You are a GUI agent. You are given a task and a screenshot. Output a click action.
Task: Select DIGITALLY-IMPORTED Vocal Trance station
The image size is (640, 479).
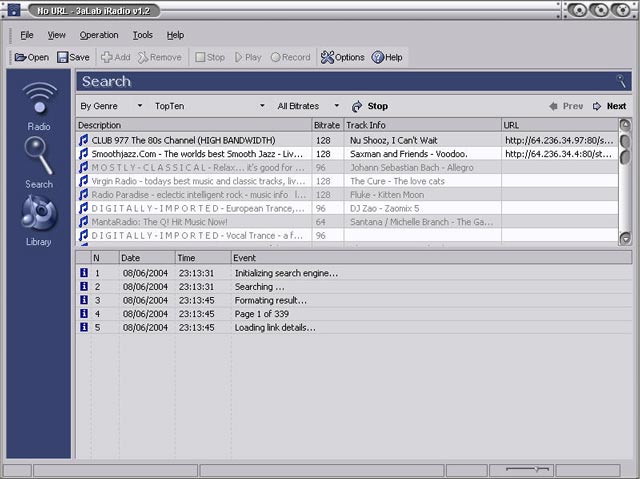click(347, 235)
